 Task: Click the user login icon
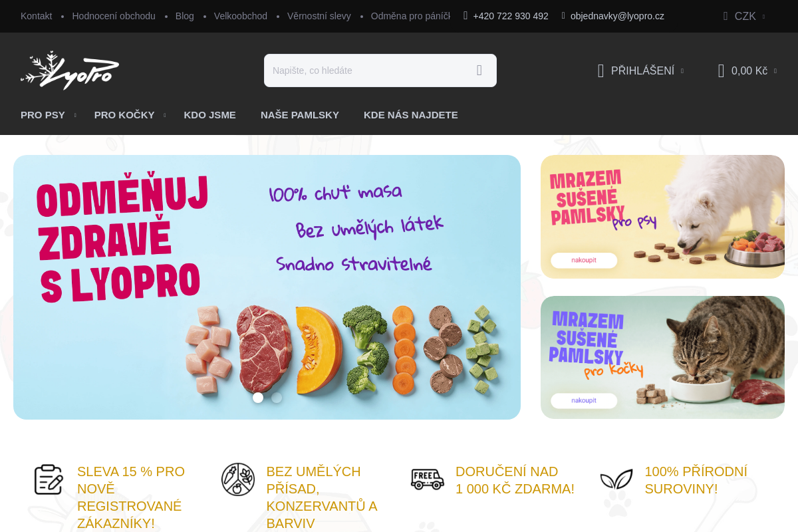(600, 70)
